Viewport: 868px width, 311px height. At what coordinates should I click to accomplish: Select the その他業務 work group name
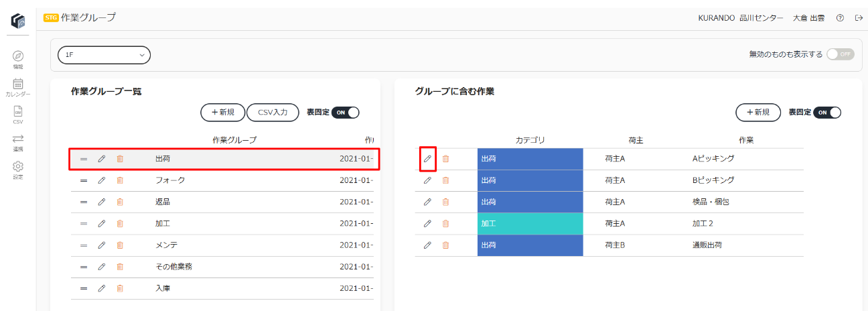[x=174, y=267]
